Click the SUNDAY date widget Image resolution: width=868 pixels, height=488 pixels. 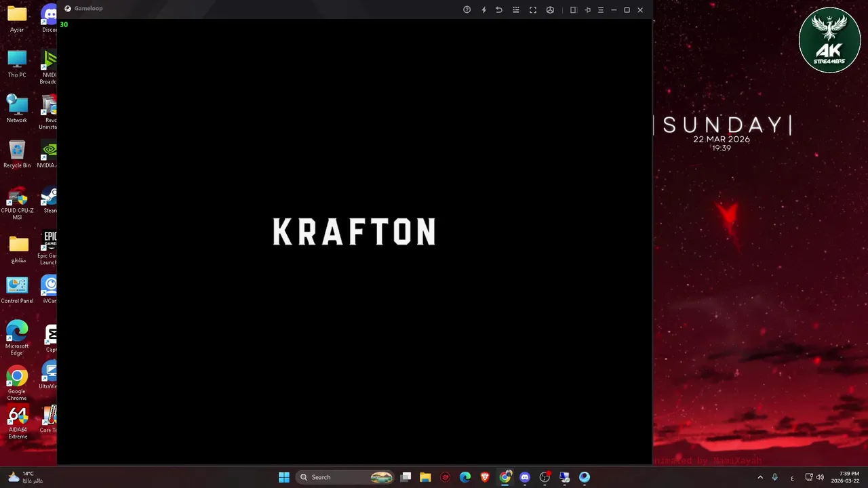point(724,134)
